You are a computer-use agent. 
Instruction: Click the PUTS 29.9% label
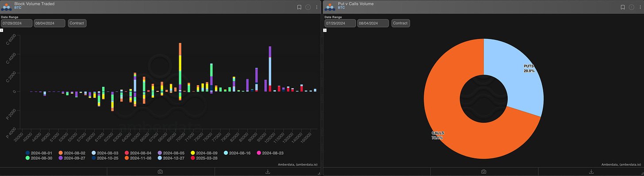529,68
